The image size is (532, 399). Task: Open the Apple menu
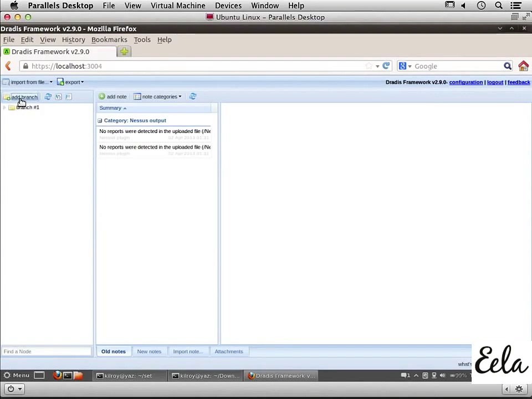click(14, 6)
